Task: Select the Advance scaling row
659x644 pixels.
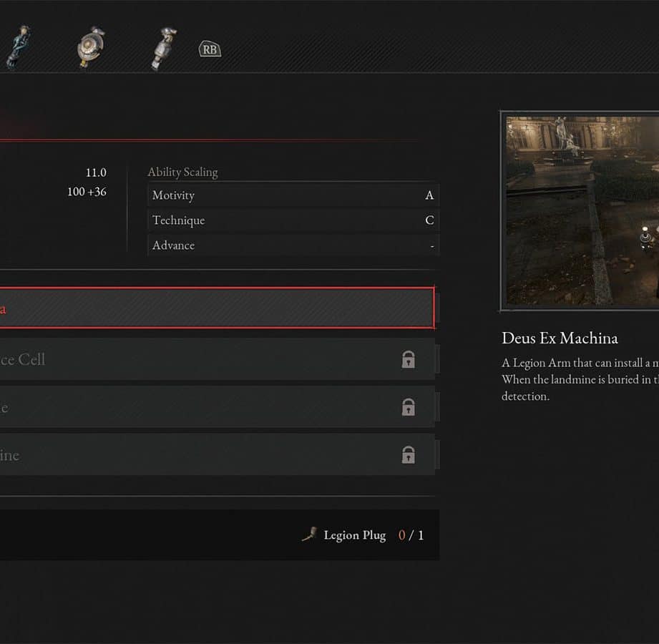Action: pyautogui.click(x=293, y=245)
